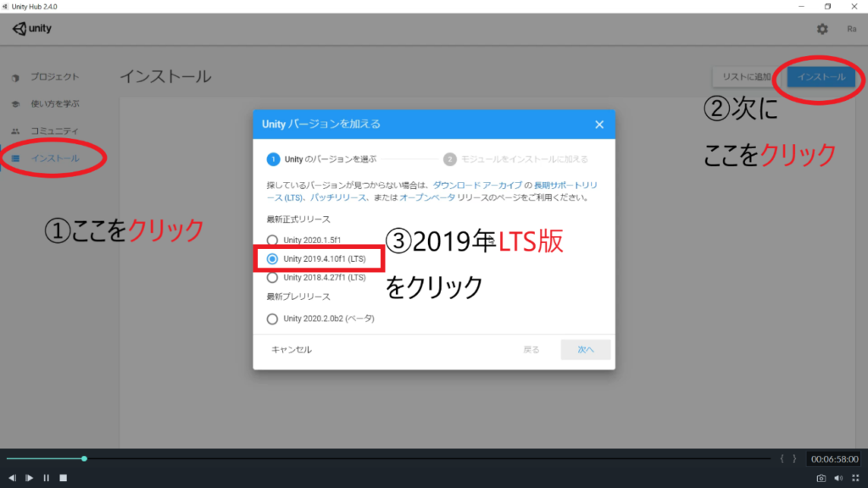Click the Unity バージョンを加える dialog title
The image size is (868, 488).
(321, 125)
